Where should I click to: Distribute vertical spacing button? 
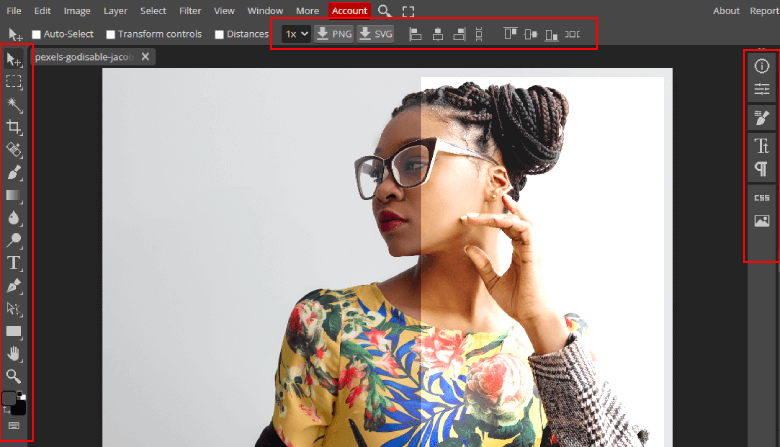pyautogui.click(x=479, y=34)
